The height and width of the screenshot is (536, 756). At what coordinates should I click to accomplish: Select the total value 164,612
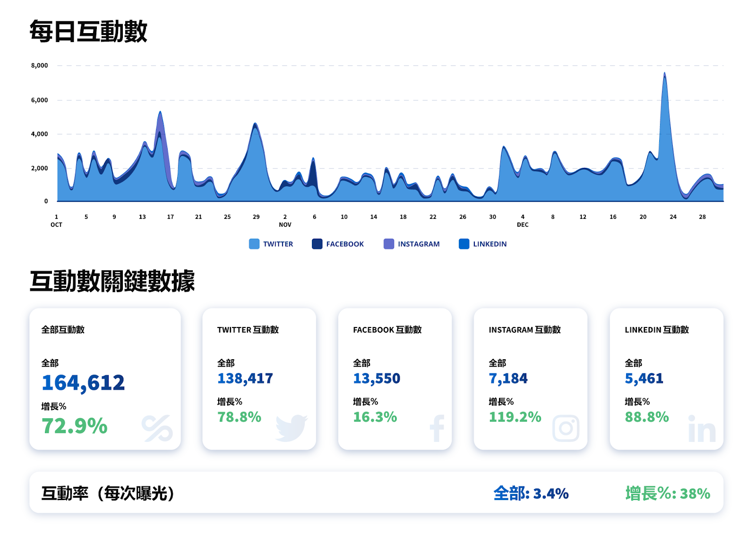(x=83, y=383)
